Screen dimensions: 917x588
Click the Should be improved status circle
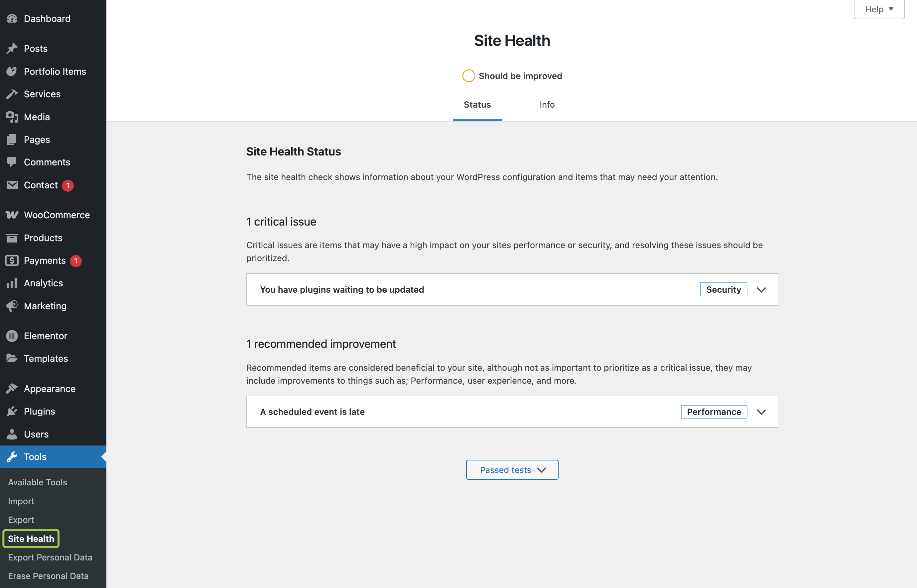coord(468,76)
